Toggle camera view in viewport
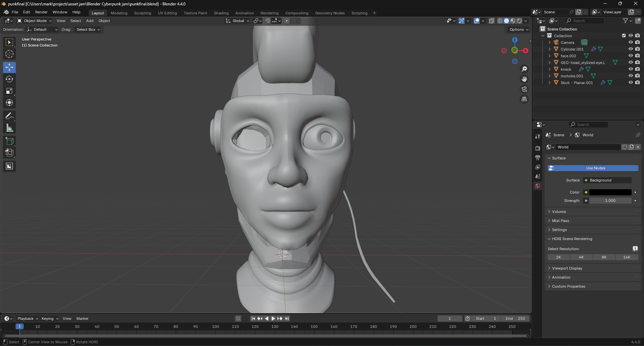644x346 pixels. click(x=524, y=89)
